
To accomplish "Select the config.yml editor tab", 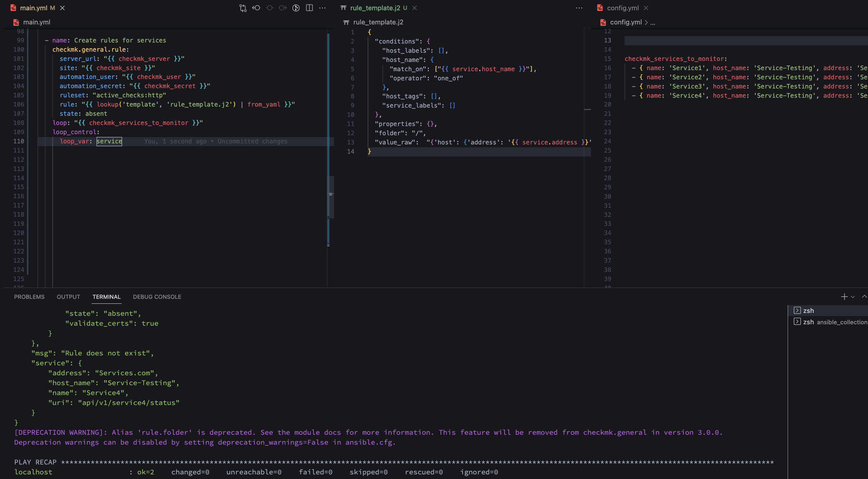I will tap(622, 8).
